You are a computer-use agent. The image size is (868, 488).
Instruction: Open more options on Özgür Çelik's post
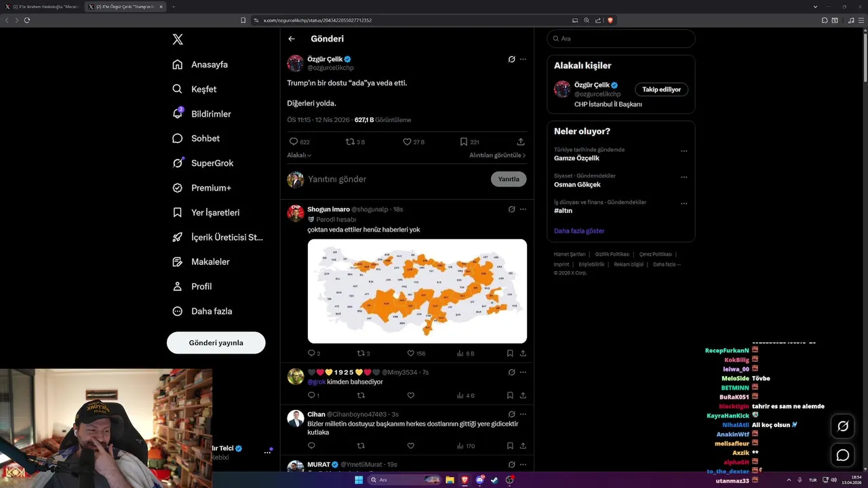point(523,59)
